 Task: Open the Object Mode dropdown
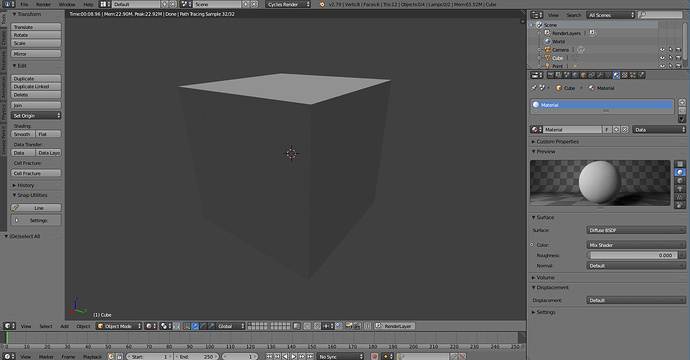(x=119, y=326)
